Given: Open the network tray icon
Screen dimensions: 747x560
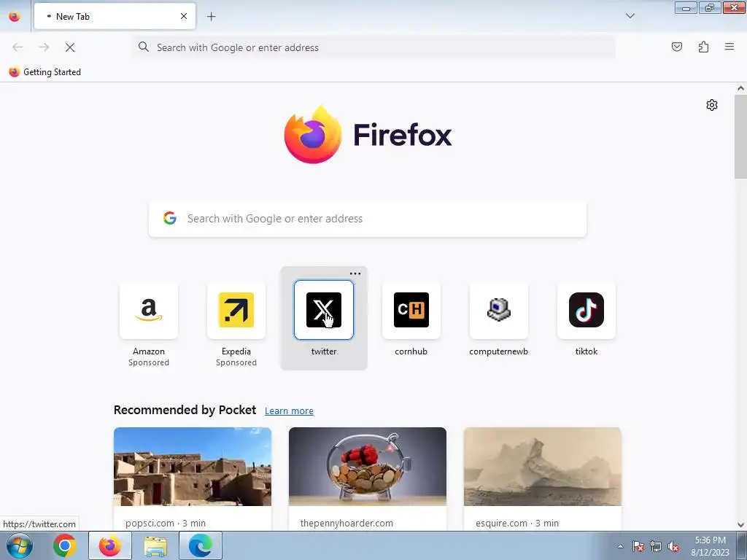Looking at the screenshot, I should tap(656, 546).
